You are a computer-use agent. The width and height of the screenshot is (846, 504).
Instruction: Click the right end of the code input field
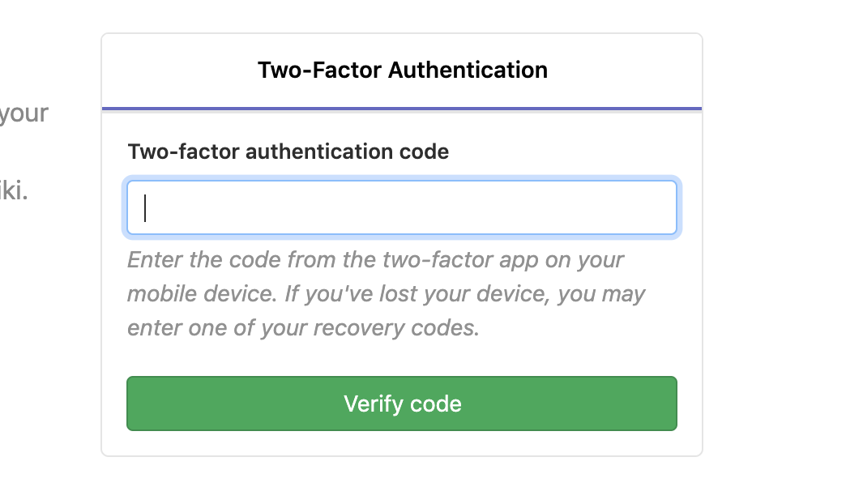pyautogui.click(x=660, y=207)
